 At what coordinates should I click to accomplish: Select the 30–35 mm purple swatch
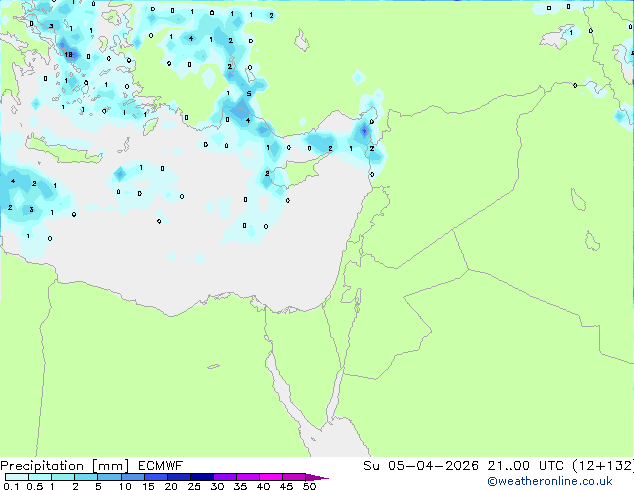tap(224, 477)
